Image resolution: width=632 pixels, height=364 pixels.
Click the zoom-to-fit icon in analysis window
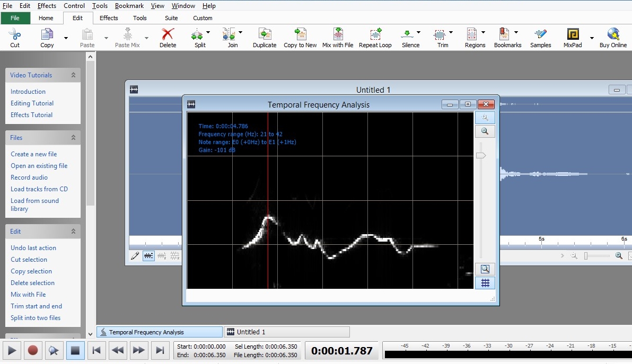point(485,269)
